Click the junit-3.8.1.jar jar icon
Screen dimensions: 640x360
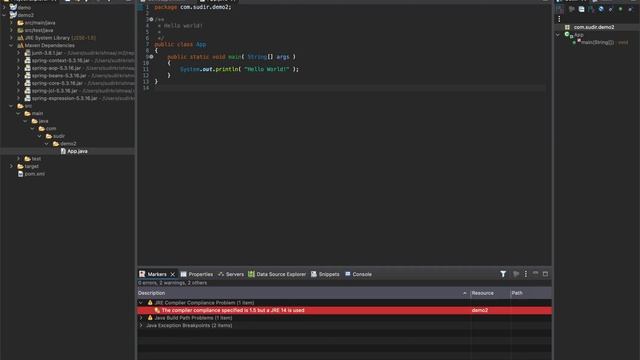(x=27, y=53)
